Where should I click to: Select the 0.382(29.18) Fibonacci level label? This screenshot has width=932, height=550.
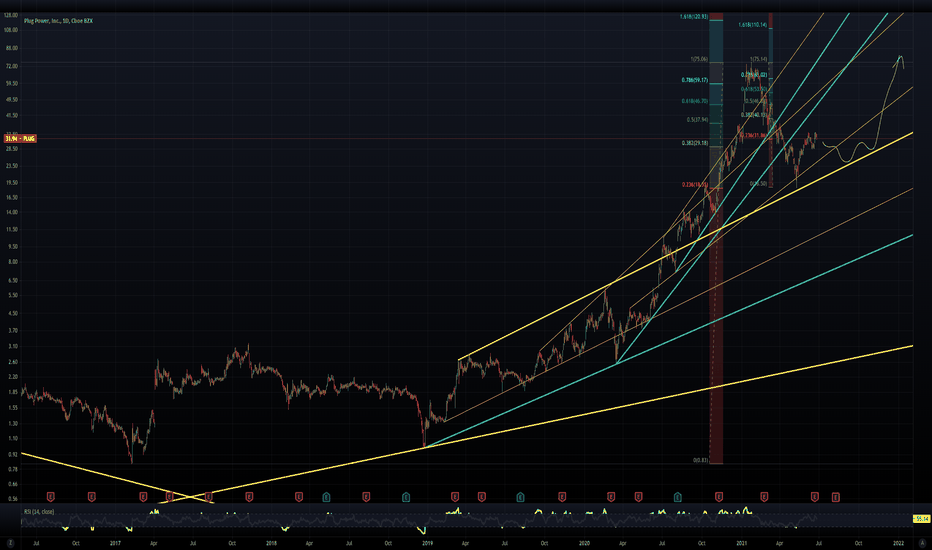click(x=695, y=143)
